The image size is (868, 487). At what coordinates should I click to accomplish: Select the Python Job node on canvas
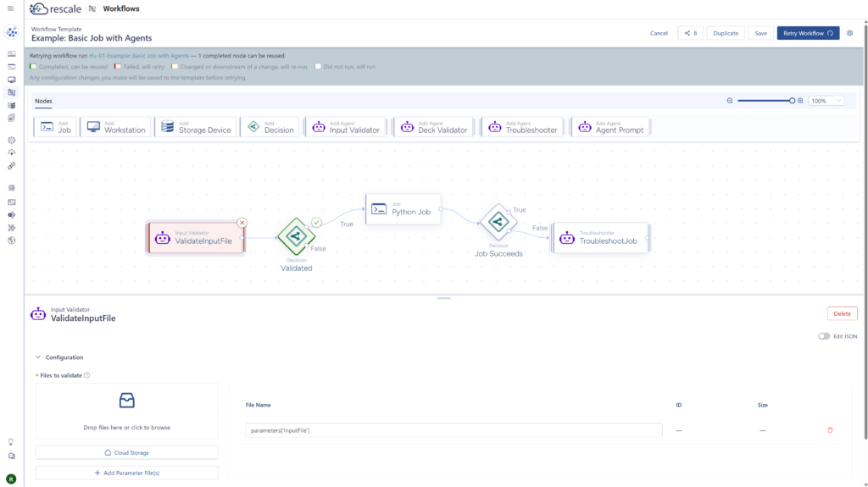[403, 209]
